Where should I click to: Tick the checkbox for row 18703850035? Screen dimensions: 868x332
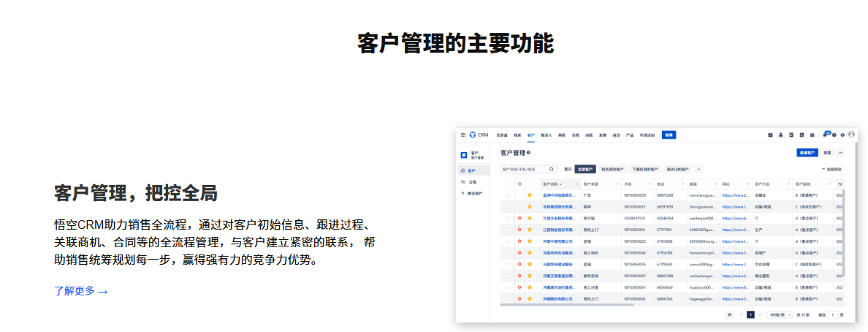coord(507,265)
